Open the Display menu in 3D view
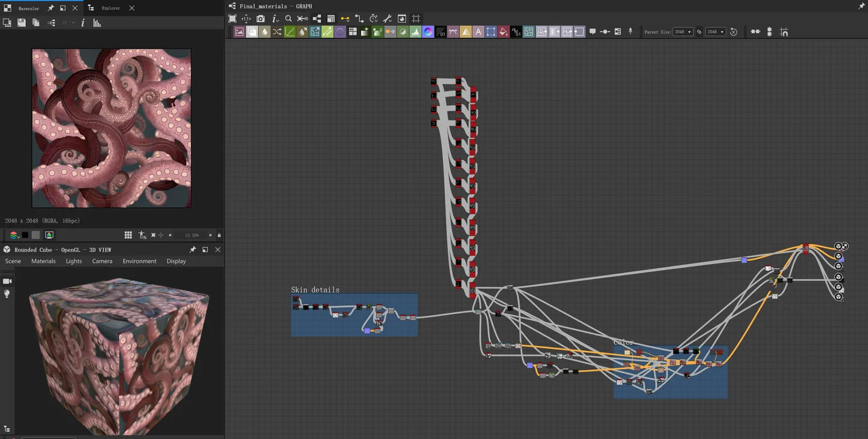The width and height of the screenshot is (868, 439). click(176, 261)
